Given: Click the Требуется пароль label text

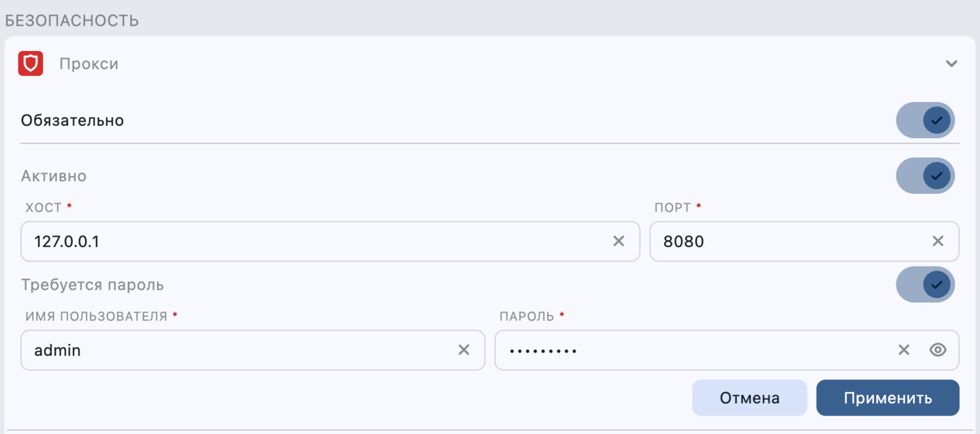Looking at the screenshot, I should (x=93, y=284).
